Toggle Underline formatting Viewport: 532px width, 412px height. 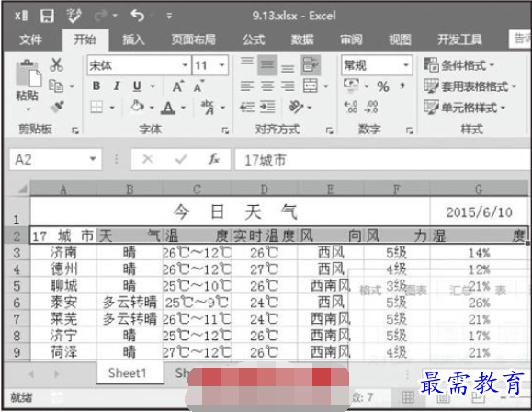tap(137, 86)
